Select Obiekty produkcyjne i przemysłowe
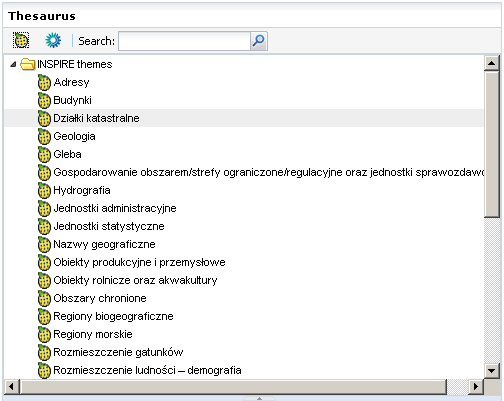 coord(139,262)
